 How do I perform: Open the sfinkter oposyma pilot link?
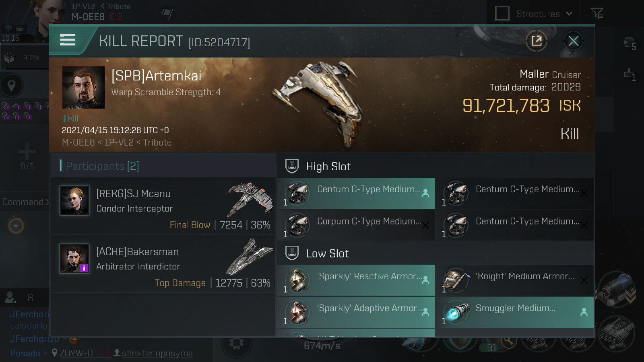[x=157, y=353]
